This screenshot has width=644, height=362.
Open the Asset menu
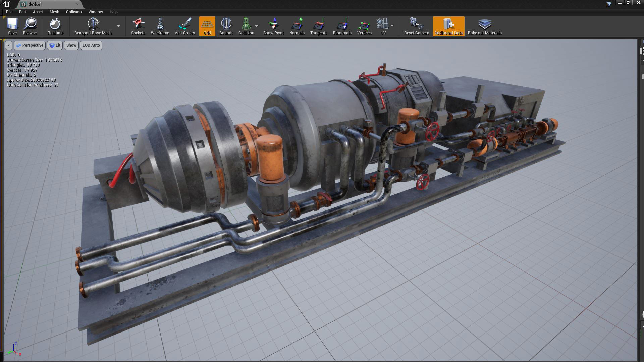38,12
